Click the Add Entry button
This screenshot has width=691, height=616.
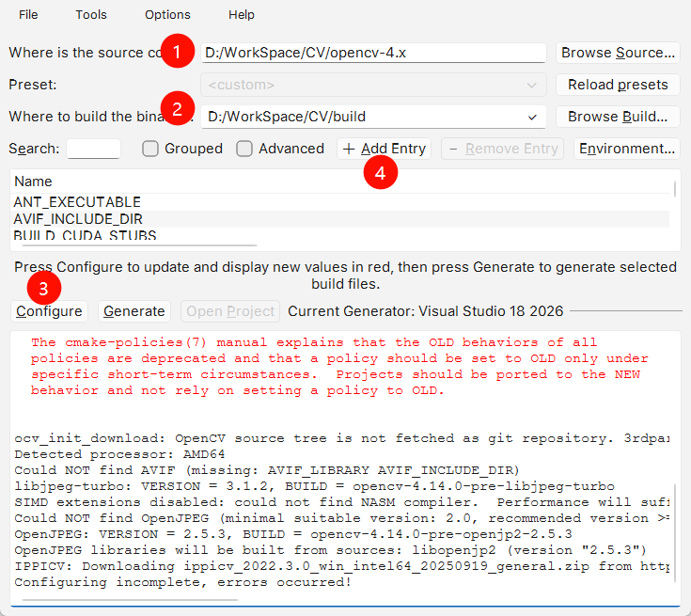(x=385, y=149)
